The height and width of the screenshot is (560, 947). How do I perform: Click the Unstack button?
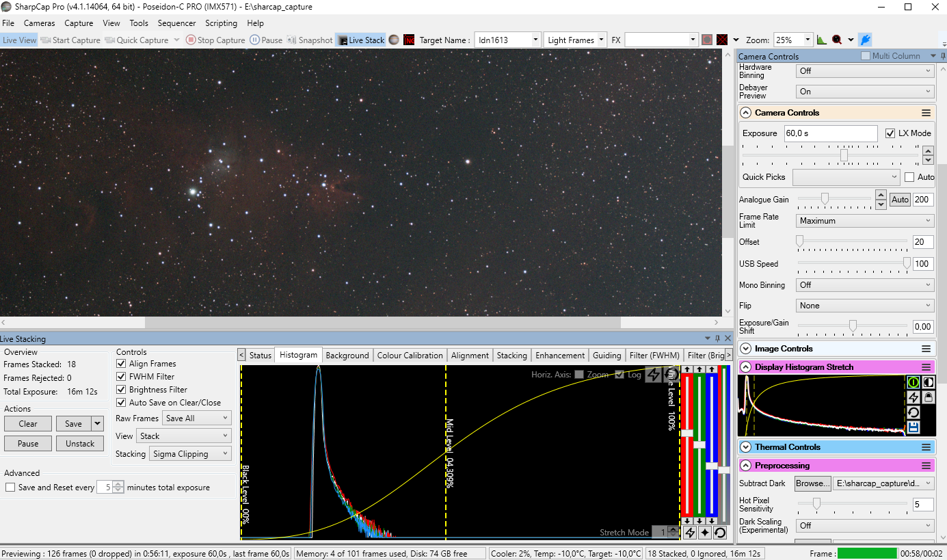point(80,444)
